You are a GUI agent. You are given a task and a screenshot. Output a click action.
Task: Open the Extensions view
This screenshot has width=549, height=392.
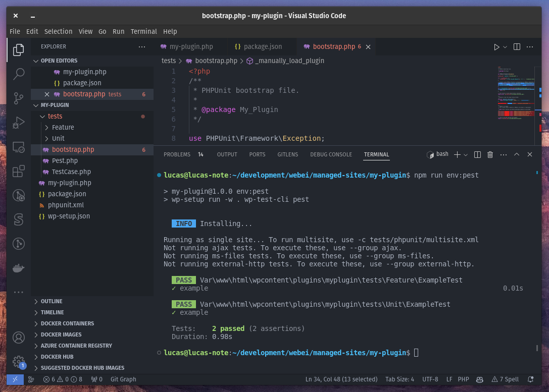tap(19, 171)
